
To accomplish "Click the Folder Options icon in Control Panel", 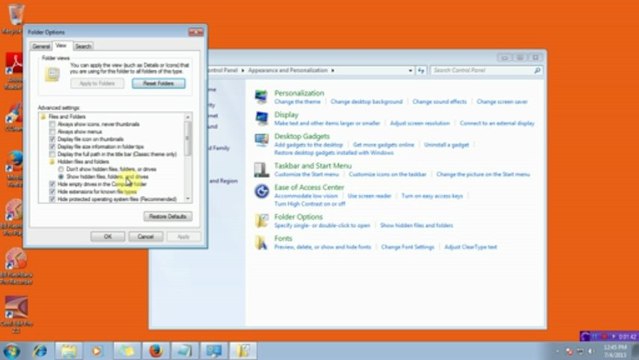I will point(261,221).
